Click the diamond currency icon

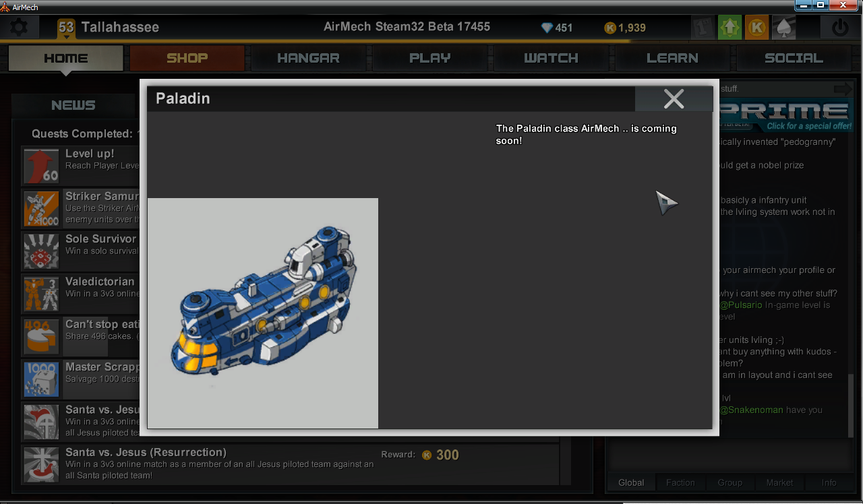click(x=547, y=28)
